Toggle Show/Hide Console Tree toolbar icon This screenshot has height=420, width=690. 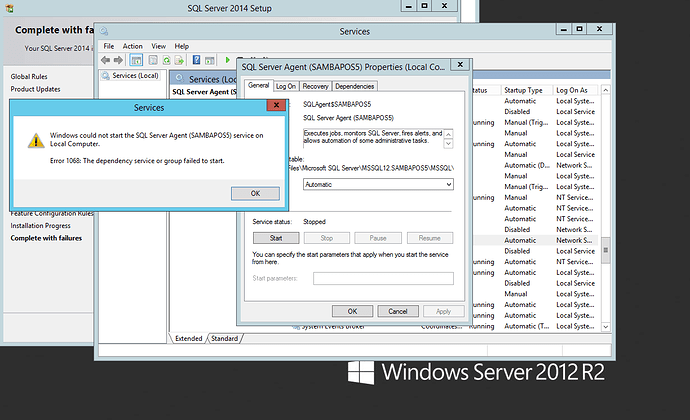pyautogui.click(x=136, y=60)
